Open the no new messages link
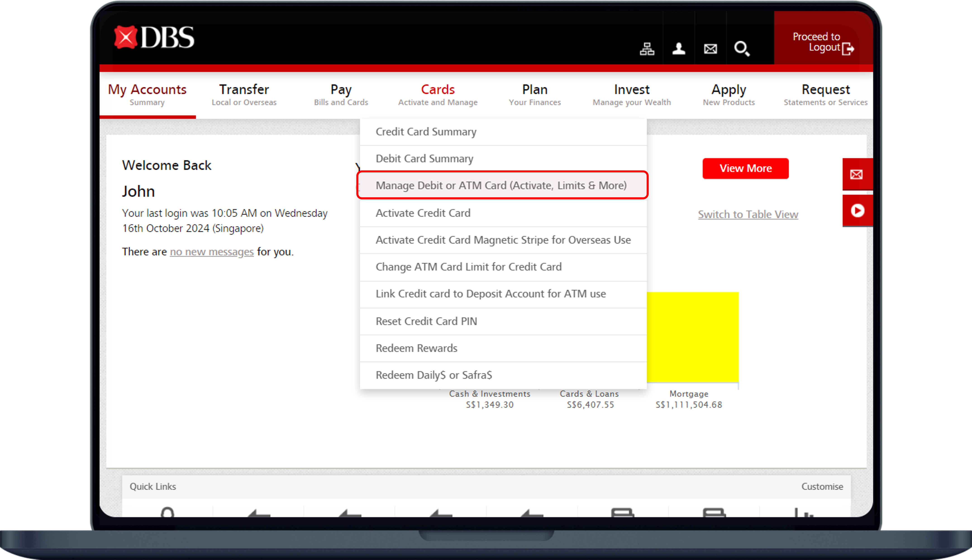972x560 pixels. pos(212,252)
